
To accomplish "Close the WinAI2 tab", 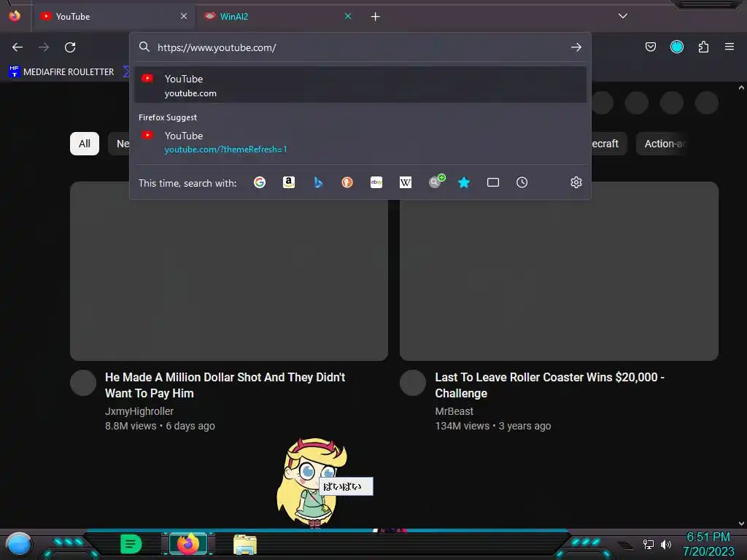I will coord(348,16).
